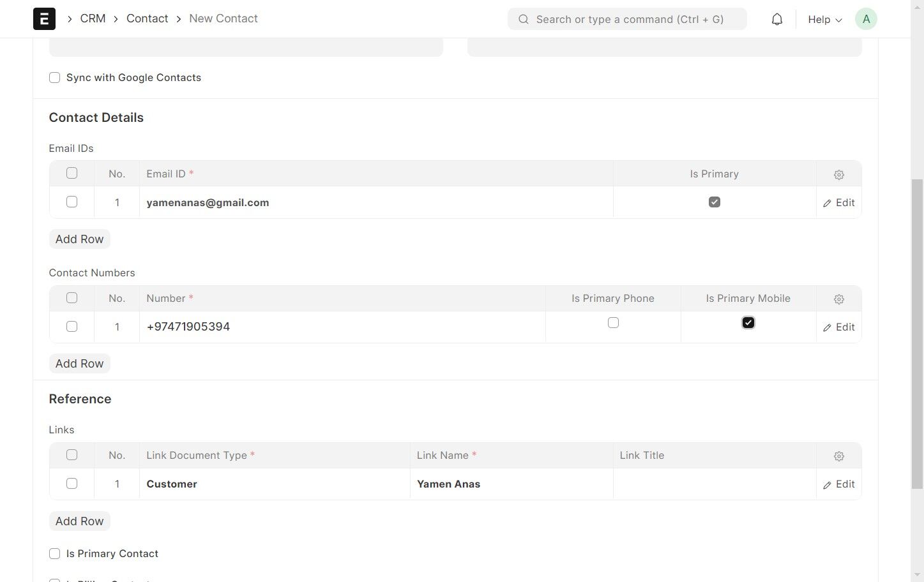The width and height of the screenshot is (924, 582).
Task: Edit the +97471905394 number row
Action: [839, 327]
